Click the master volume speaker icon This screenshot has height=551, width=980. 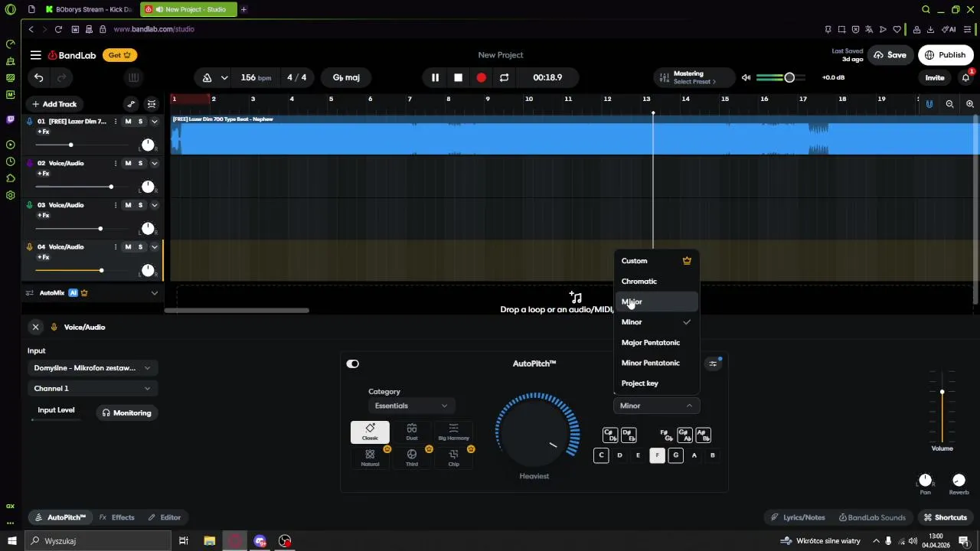coord(746,77)
